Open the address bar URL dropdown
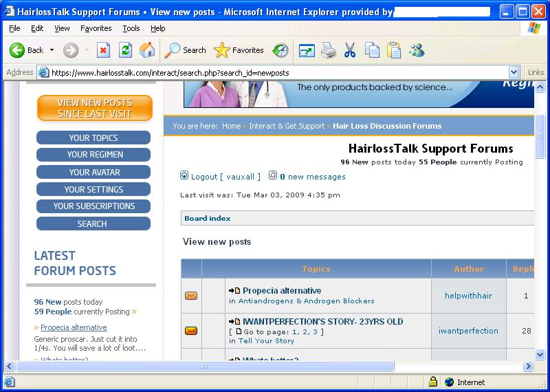The width and height of the screenshot is (550, 392). pyautogui.click(x=514, y=72)
